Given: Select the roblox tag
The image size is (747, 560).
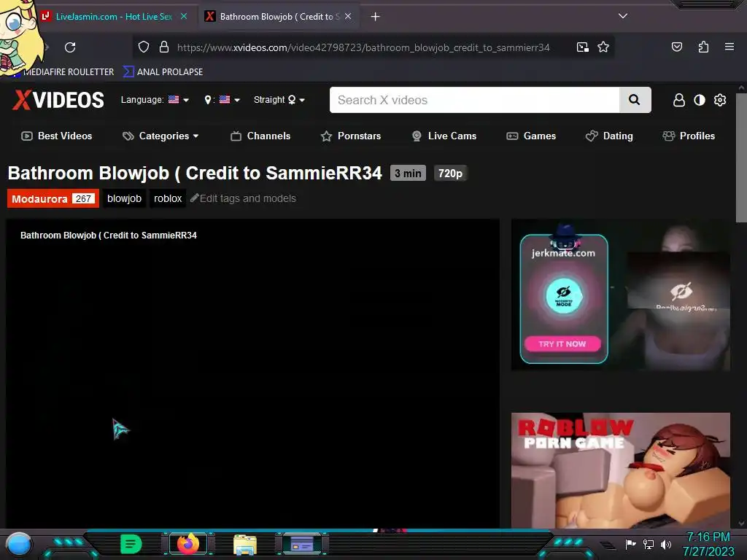Looking at the screenshot, I should 168,198.
